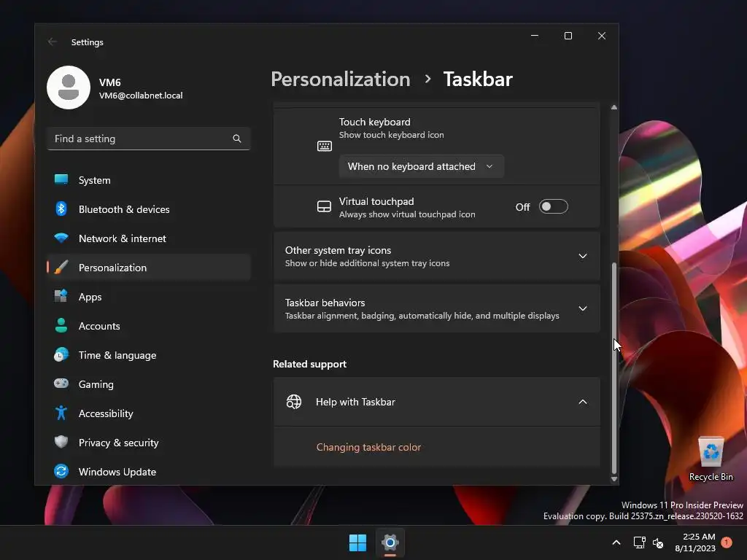Click the Settings gear on the taskbar

click(x=390, y=542)
